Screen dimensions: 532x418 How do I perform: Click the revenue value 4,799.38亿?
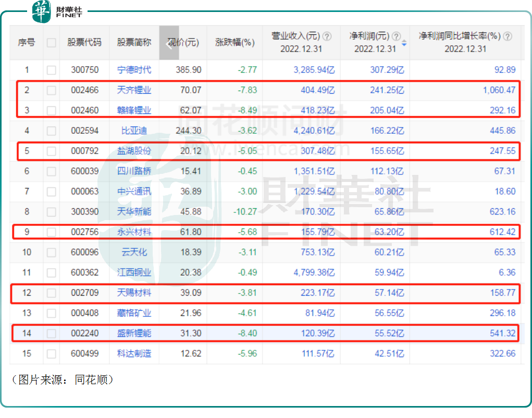[314, 273]
